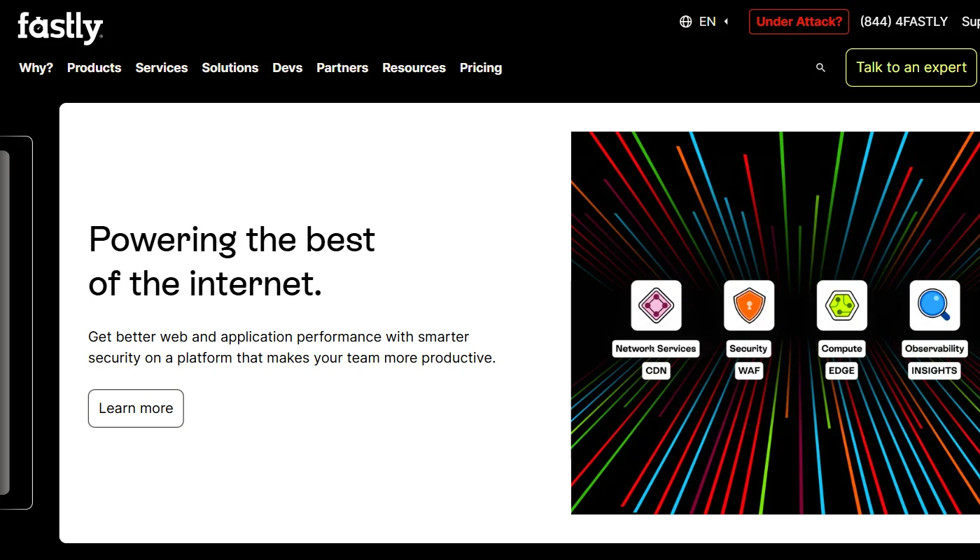Screen dimensions: 980x560
Task: Open the Solutions menu
Action: [230, 68]
